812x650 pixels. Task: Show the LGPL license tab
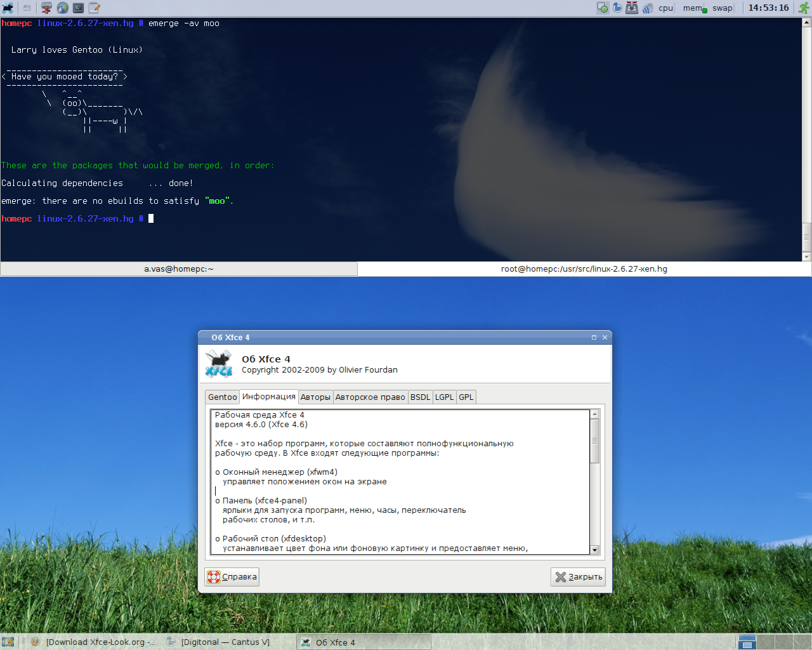click(444, 397)
